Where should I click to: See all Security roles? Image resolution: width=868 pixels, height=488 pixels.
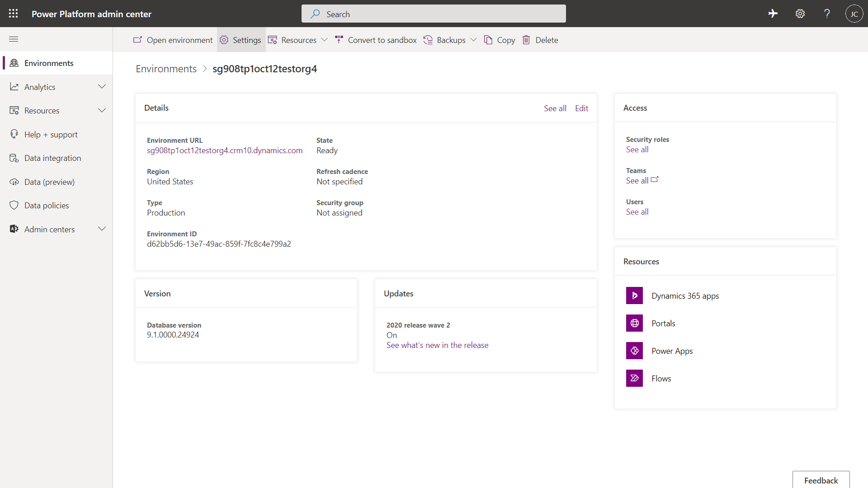click(637, 150)
